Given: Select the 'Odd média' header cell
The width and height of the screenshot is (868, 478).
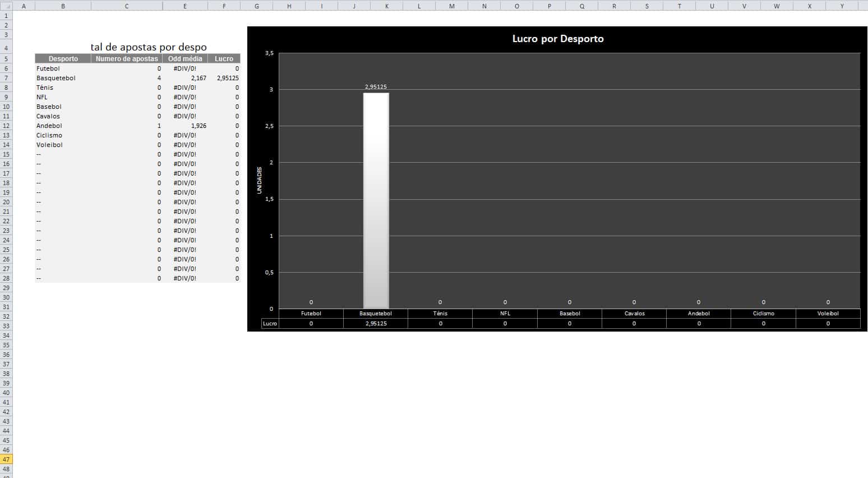Looking at the screenshot, I should [185, 59].
